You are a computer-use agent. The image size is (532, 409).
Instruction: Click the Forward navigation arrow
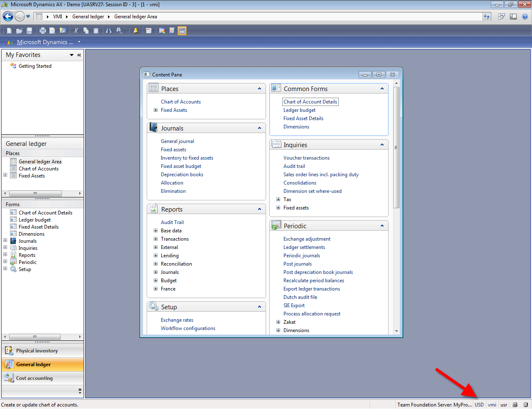[20, 17]
